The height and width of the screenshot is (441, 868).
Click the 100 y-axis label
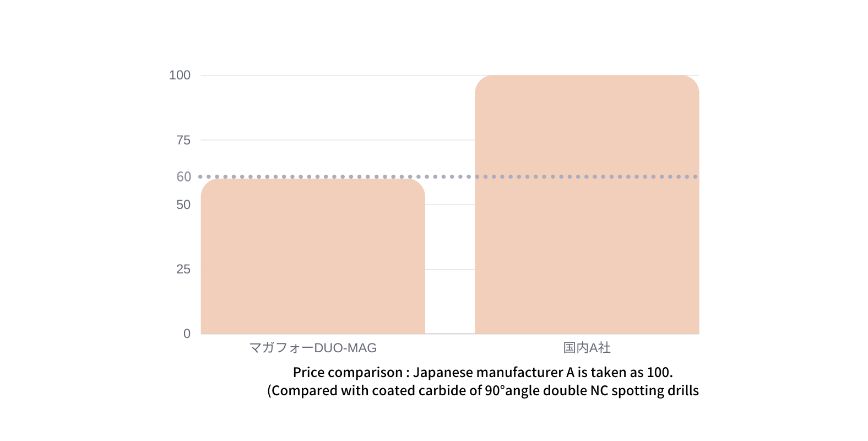tap(180, 75)
